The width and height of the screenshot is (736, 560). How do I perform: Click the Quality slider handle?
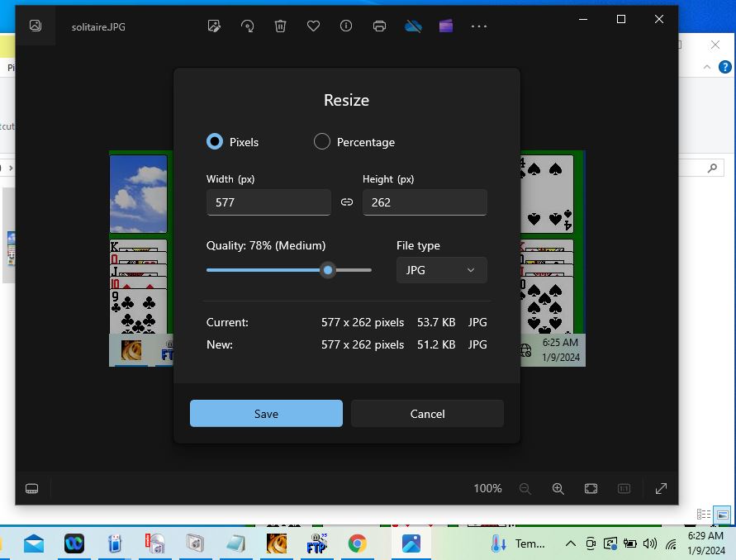click(328, 270)
